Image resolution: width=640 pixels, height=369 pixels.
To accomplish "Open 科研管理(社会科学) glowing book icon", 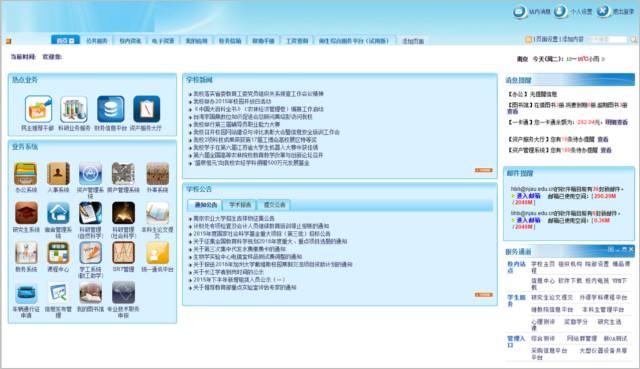I will pyautogui.click(x=123, y=213).
